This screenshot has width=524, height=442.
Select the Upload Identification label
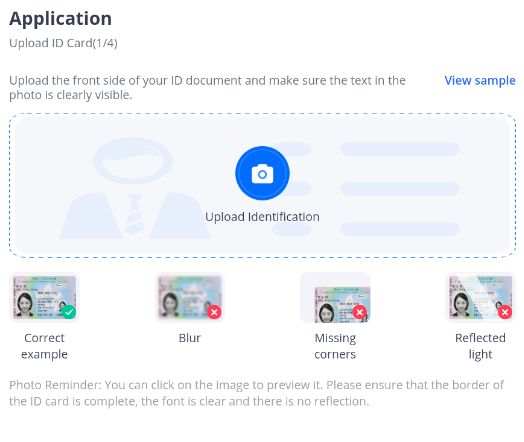point(262,217)
